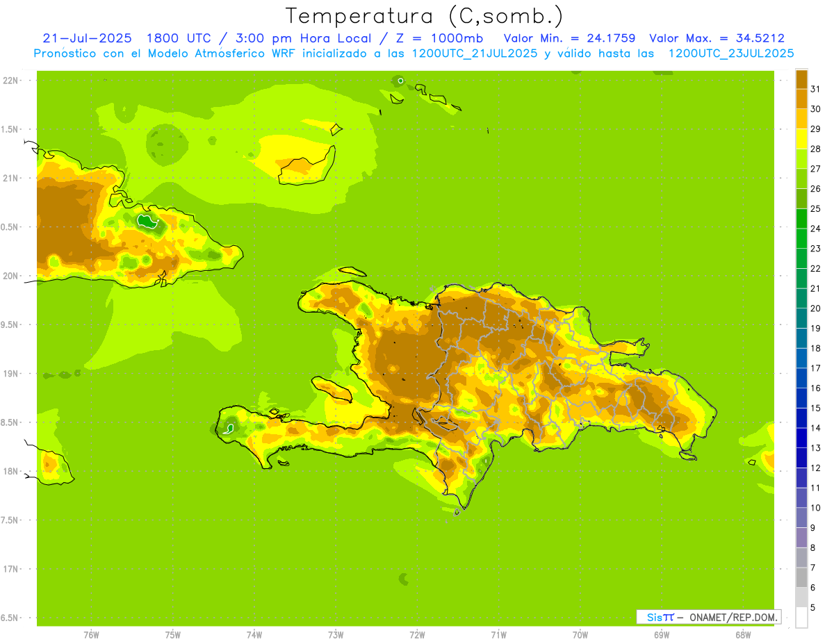Image resolution: width=834 pixels, height=644 pixels.
Task: Click the legend value 24
Action: pyautogui.click(x=815, y=229)
